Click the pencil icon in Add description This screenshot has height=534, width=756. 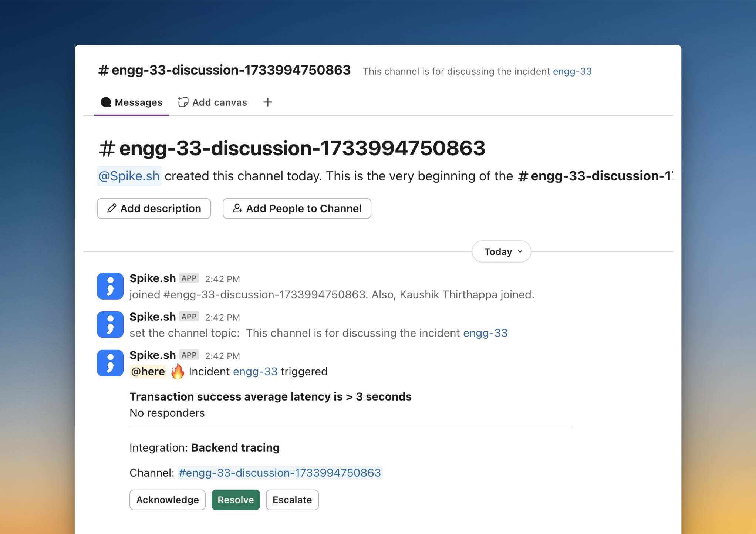[x=112, y=208]
